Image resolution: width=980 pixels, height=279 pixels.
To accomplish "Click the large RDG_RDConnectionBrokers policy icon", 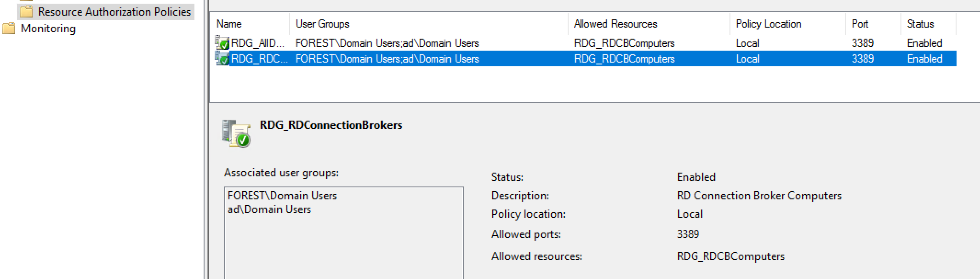I will point(236,134).
